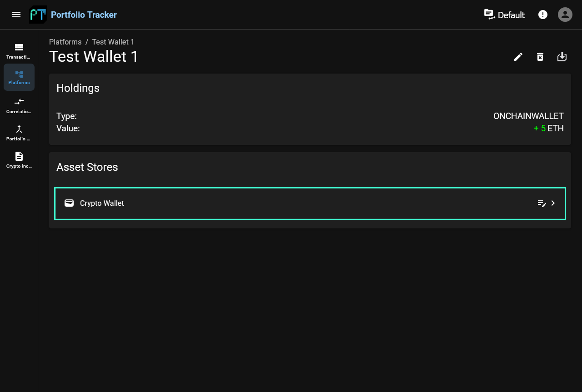Open the Default portfolio switcher
This screenshot has height=392, width=582.
tap(504, 15)
